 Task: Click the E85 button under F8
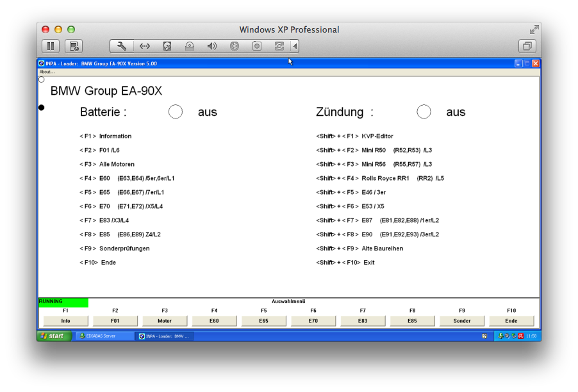[412, 321]
